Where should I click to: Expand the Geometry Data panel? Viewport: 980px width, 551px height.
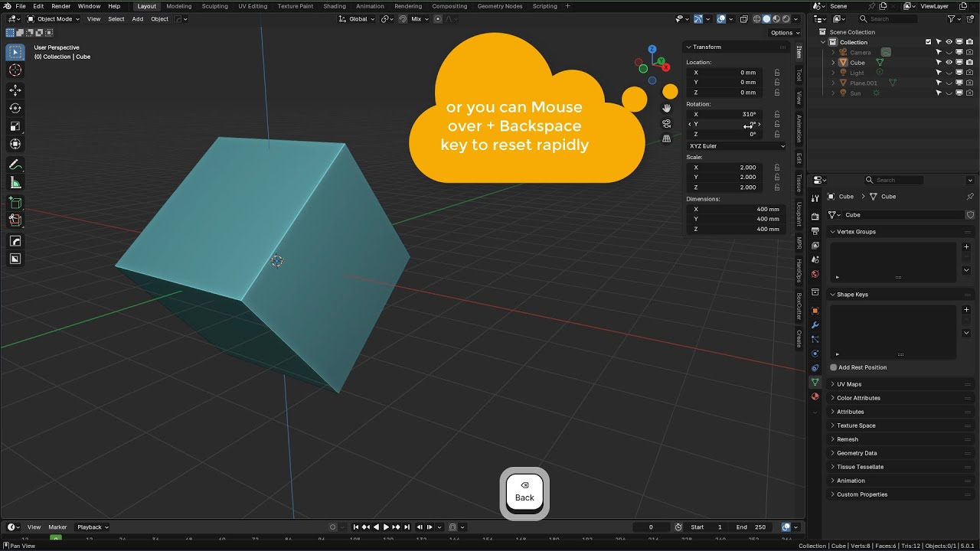click(x=856, y=453)
